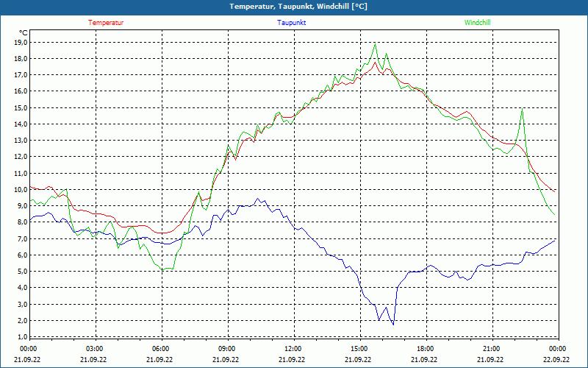This screenshot has height=368, width=588.
Task: Click the 14,0 y-axis value
Action: pyautogui.click(x=21, y=124)
